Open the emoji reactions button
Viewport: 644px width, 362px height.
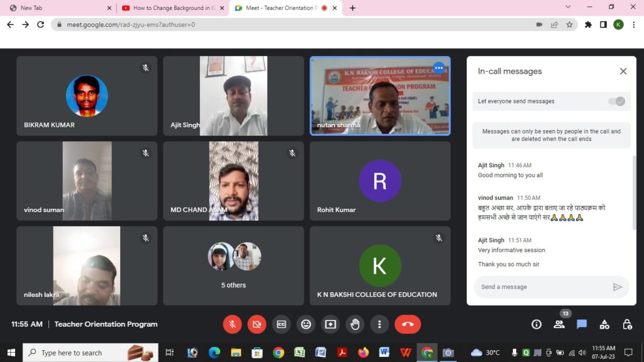pyautogui.click(x=306, y=324)
